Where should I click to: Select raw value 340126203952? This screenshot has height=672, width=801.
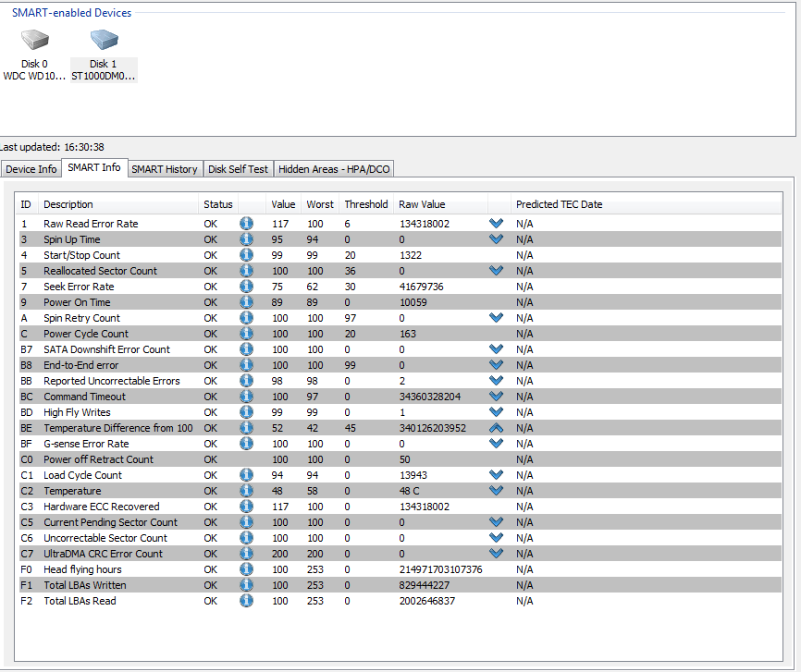[433, 428]
